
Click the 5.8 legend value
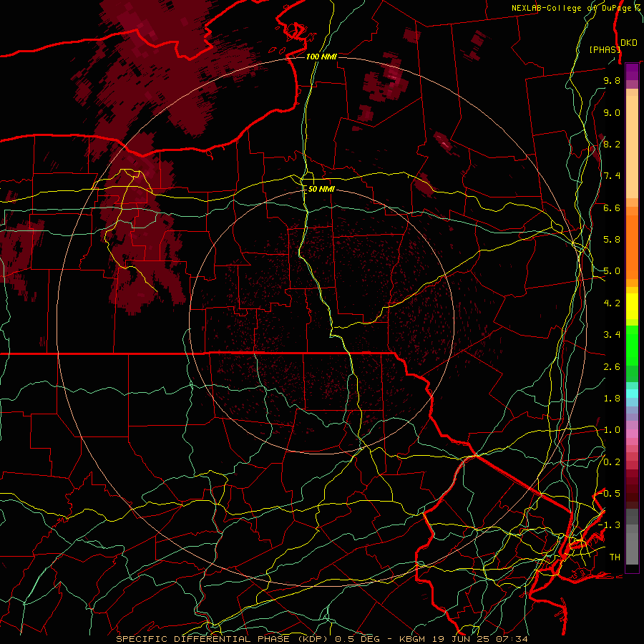(612, 240)
